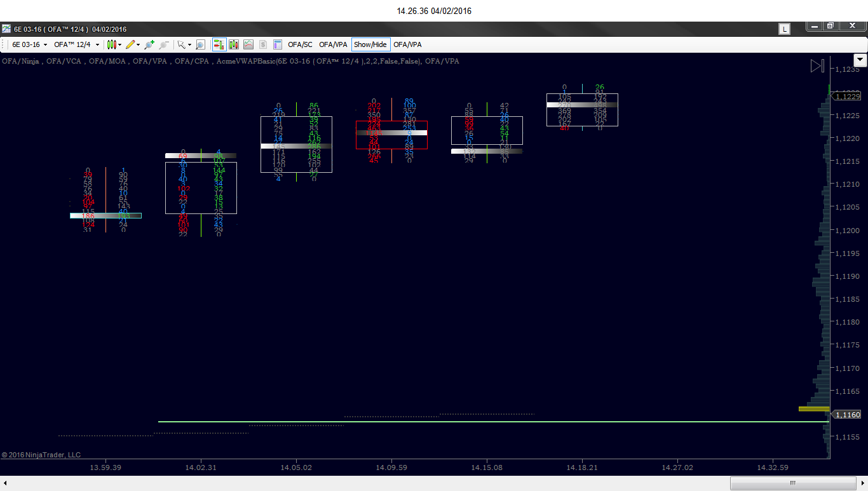The height and width of the screenshot is (491, 868).
Task: Click the 13.59.39 time axis label
Action: click(106, 467)
